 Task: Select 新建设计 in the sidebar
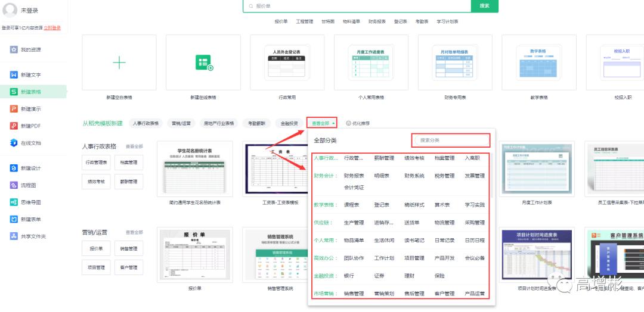(x=26, y=168)
